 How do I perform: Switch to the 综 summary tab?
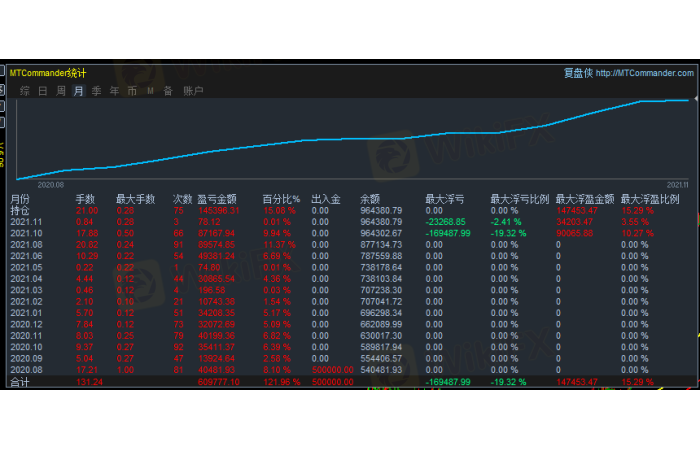24,91
